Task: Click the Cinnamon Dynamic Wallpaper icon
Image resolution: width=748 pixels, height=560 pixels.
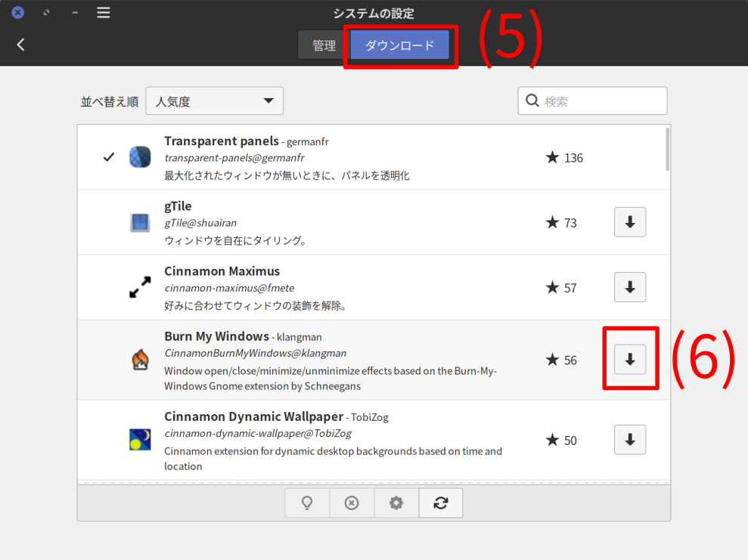Action: click(x=140, y=440)
